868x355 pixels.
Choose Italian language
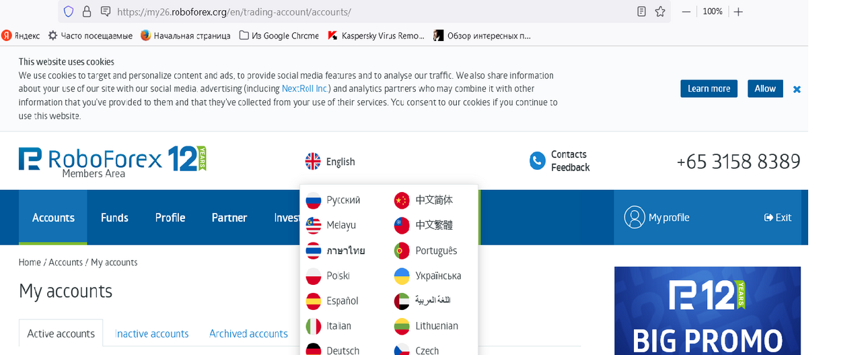[x=338, y=326]
